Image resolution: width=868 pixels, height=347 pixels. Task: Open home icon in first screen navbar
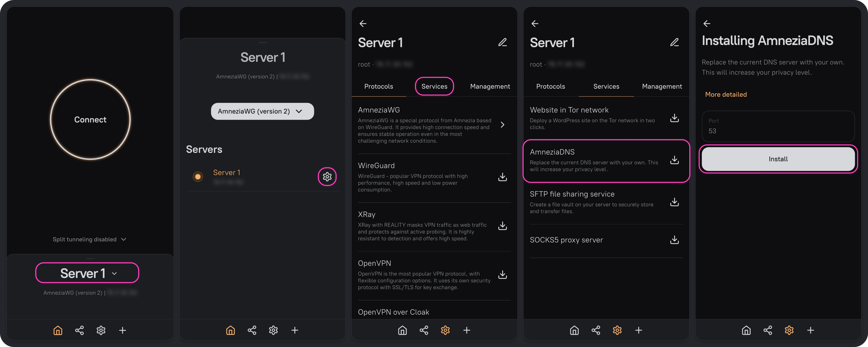coord(58,330)
